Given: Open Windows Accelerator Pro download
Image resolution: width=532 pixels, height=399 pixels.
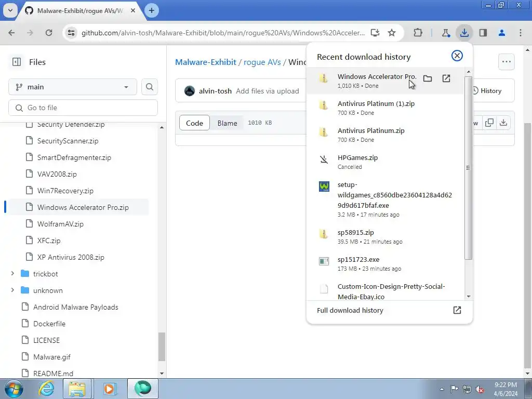Looking at the screenshot, I should (446, 79).
